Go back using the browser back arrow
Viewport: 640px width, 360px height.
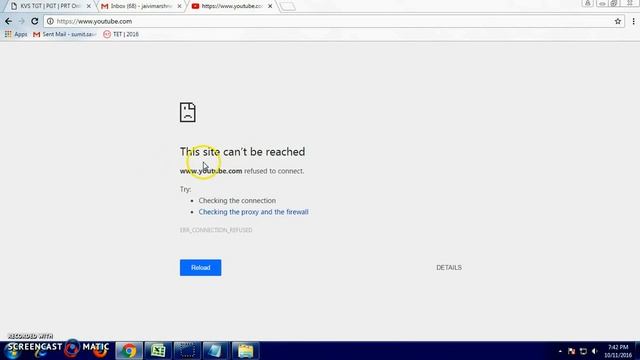click(x=9, y=21)
